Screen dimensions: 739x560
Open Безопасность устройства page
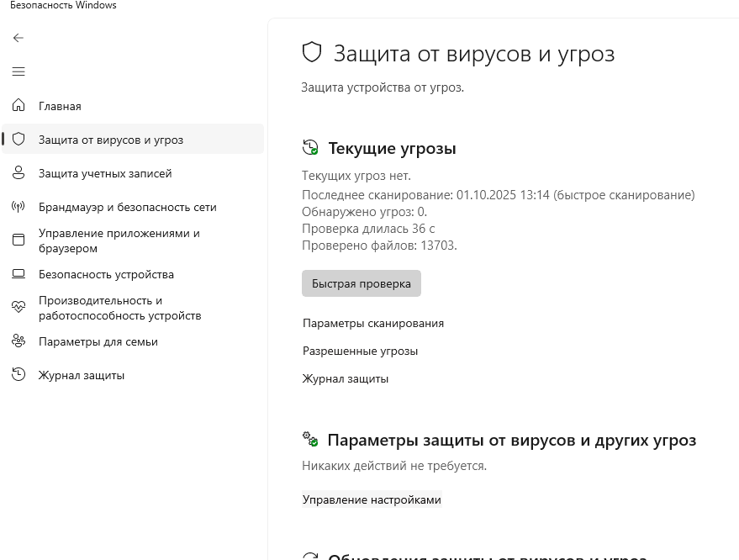point(106,274)
